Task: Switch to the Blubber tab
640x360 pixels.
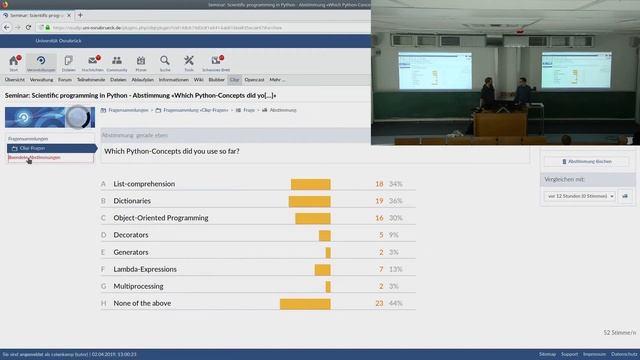Action: point(216,80)
